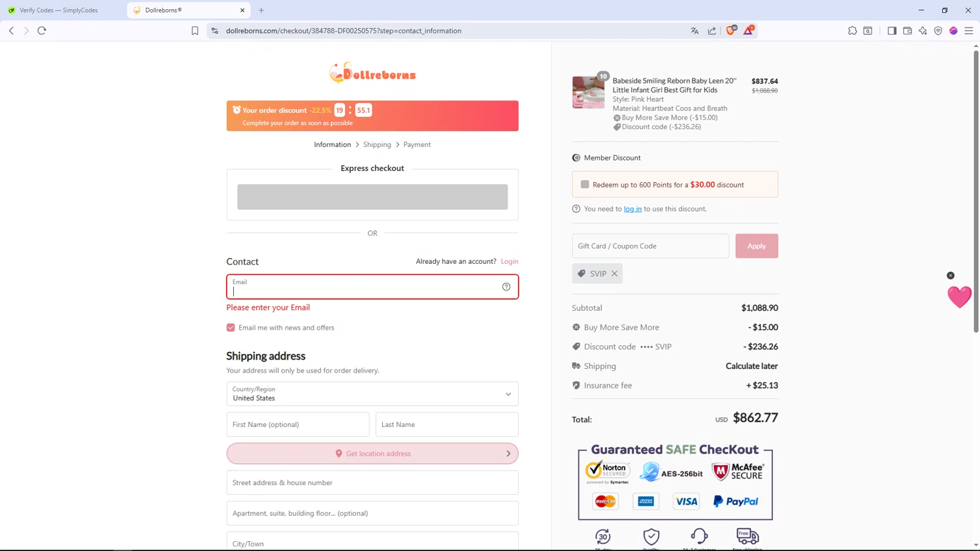Open the Brave Rewards triangle icon
Image resolution: width=980 pixels, height=551 pixels.
pyautogui.click(x=749, y=30)
